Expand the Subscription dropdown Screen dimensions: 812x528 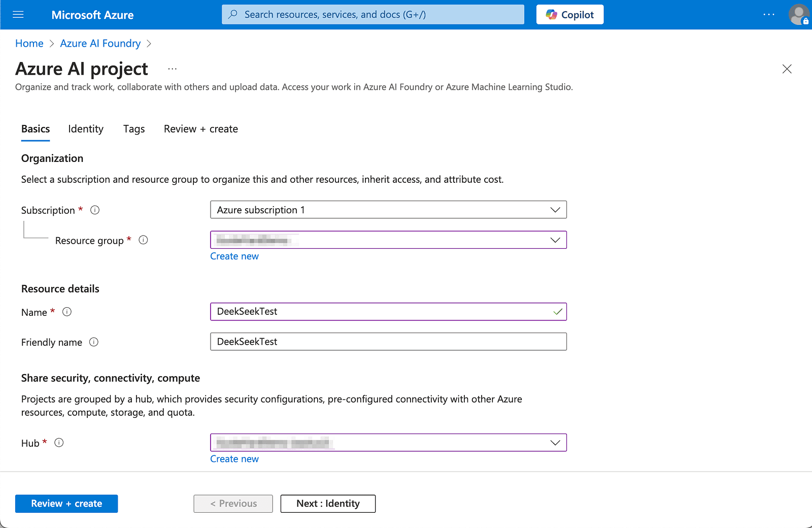click(x=388, y=210)
